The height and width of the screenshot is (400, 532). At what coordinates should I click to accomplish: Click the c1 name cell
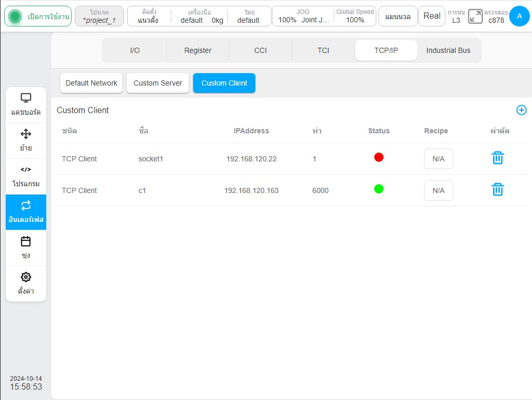pos(142,190)
